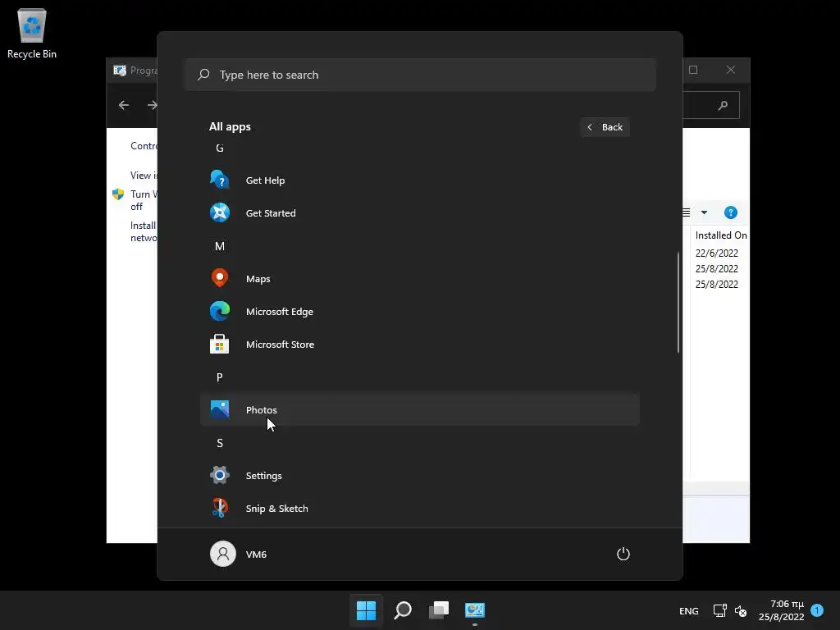This screenshot has height=630, width=840.
Task: Open Maps from All apps list
Action: [x=419, y=279]
